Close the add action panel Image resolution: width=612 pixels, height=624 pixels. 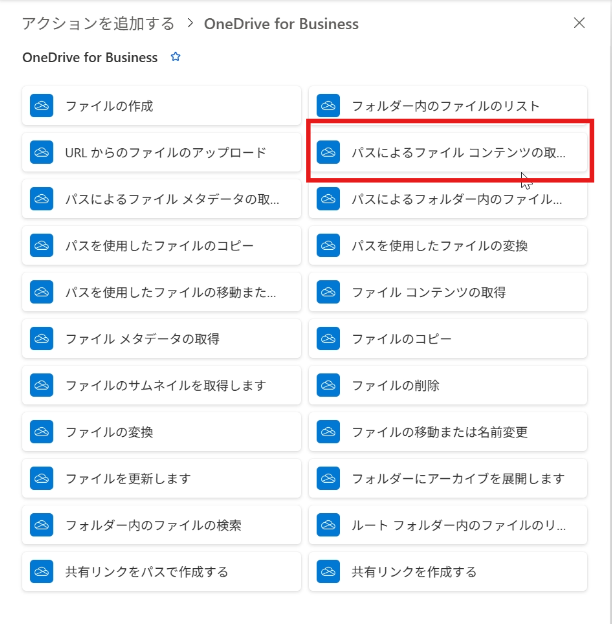579,23
